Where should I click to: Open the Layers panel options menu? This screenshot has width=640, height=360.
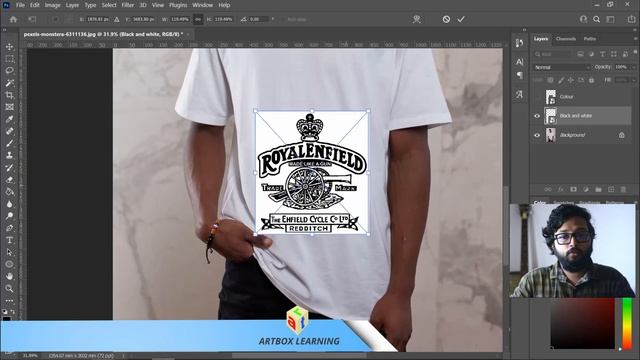point(635,39)
